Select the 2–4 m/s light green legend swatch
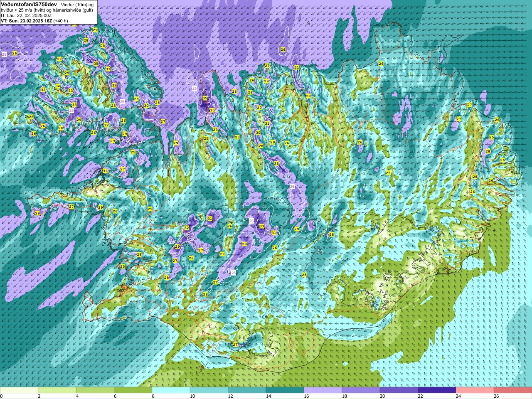The image size is (532, 399). tap(57, 390)
